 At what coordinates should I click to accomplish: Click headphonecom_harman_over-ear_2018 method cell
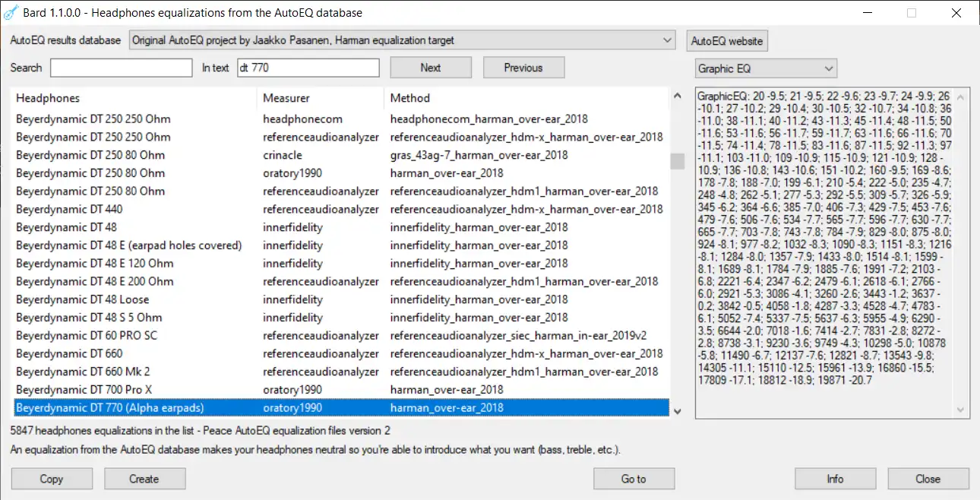488,119
